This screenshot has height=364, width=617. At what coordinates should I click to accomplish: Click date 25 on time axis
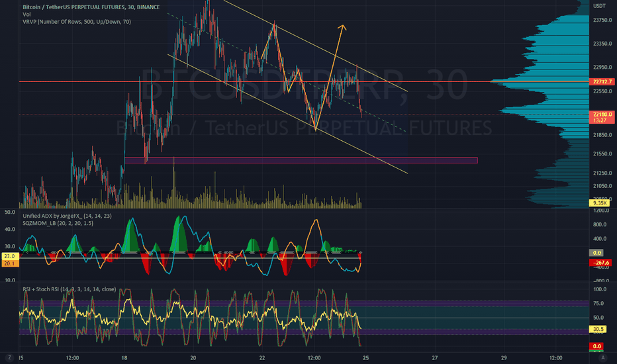click(366, 357)
